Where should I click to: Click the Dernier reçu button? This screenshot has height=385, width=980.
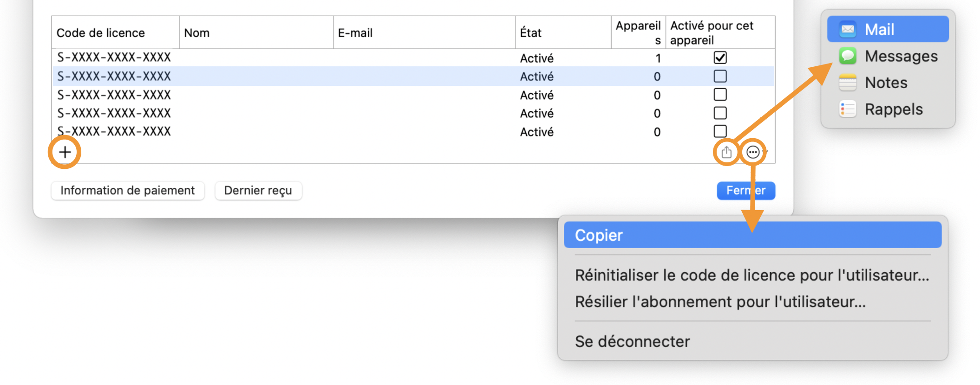[258, 191]
